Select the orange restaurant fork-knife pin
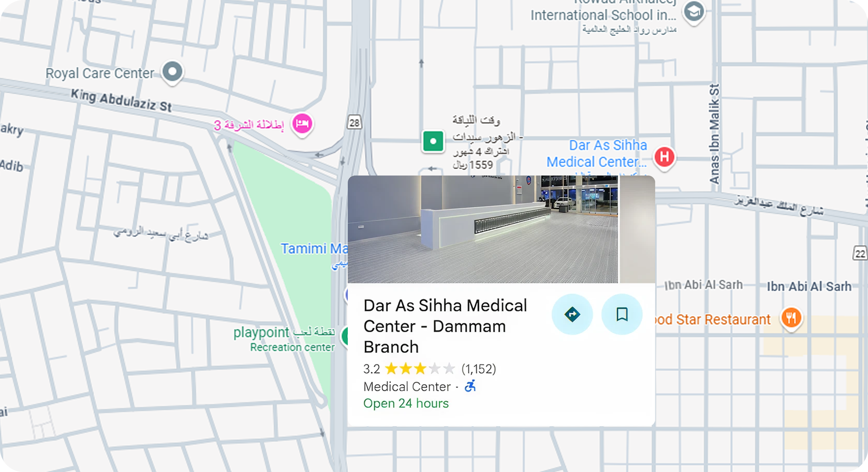Image resolution: width=868 pixels, height=472 pixels. point(791,318)
